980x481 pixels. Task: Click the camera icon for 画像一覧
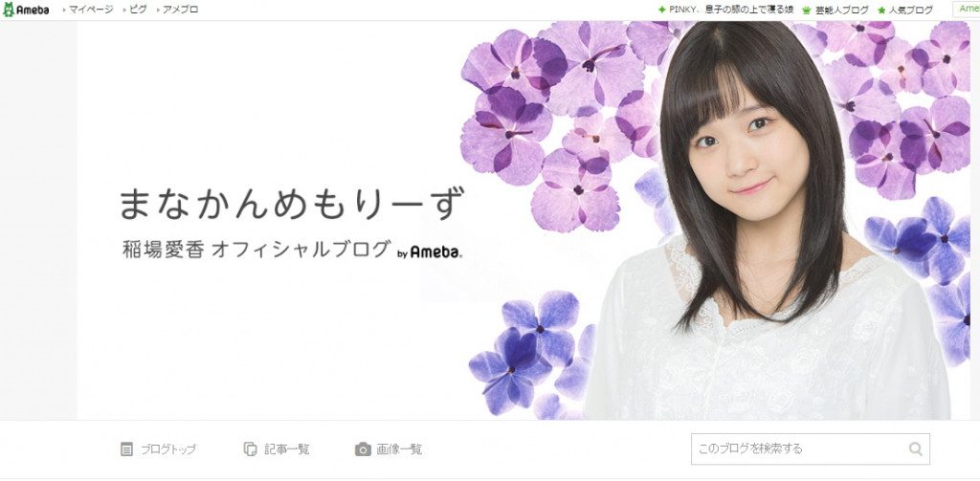coord(363,449)
